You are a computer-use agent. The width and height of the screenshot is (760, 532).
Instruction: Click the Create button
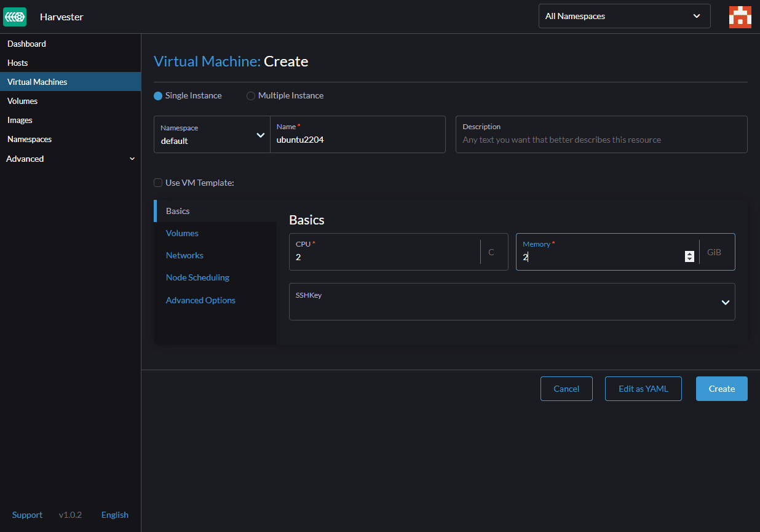click(x=721, y=389)
